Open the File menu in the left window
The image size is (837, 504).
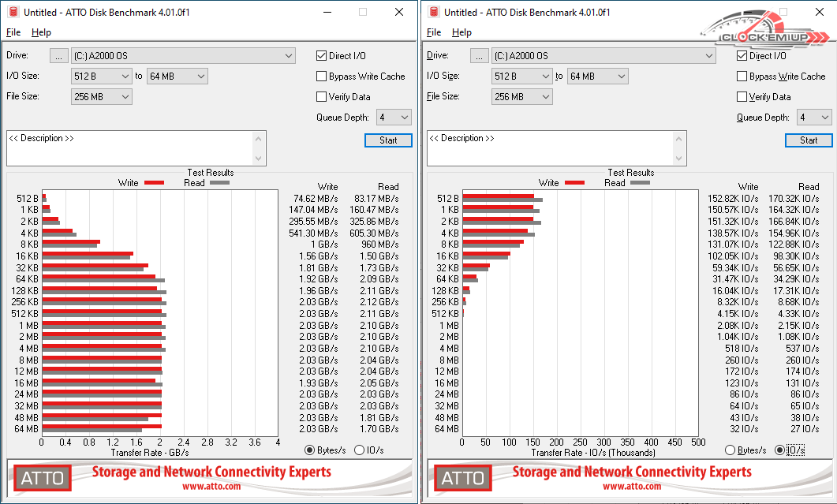[13, 32]
